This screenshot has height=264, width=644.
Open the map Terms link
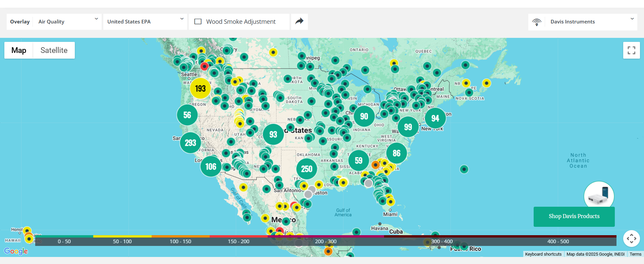pyautogui.click(x=636, y=254)
